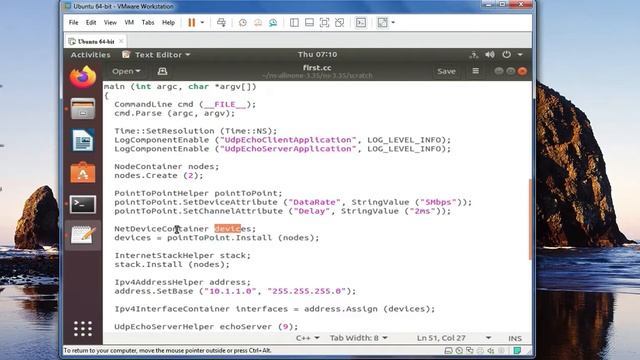Open LibreOffice Writer from the dock

83,140
